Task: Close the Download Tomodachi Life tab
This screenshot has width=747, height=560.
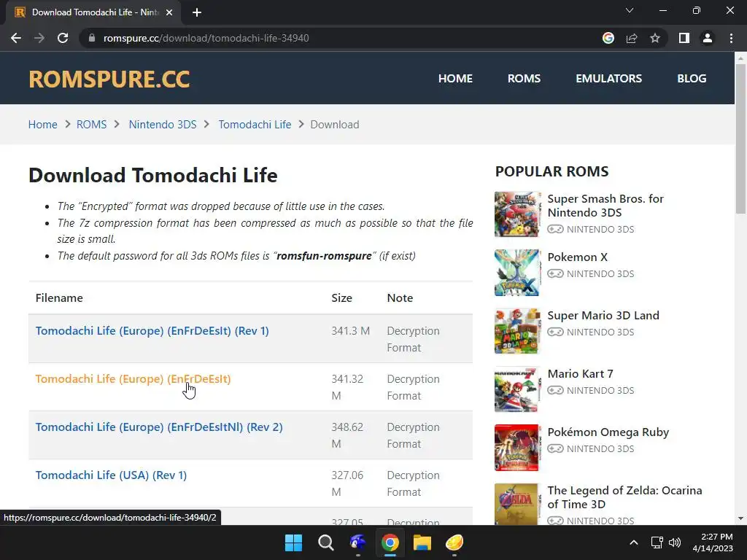Action: (169, 12)
